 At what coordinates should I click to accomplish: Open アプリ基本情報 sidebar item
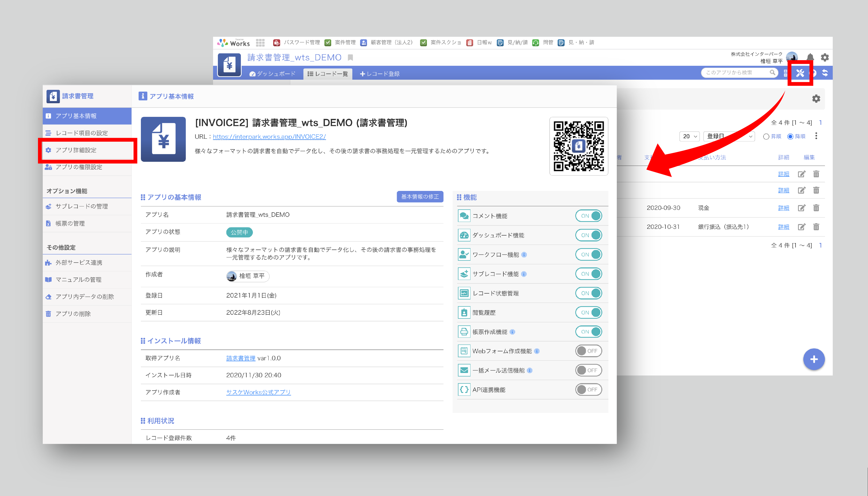(87, 116)
